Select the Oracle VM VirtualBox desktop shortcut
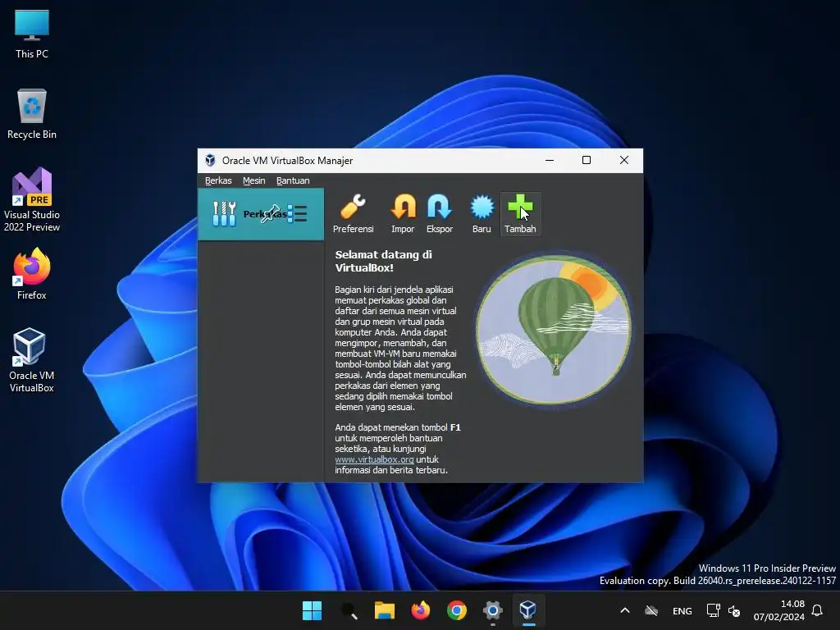840x630 pixels. (32, 360)
